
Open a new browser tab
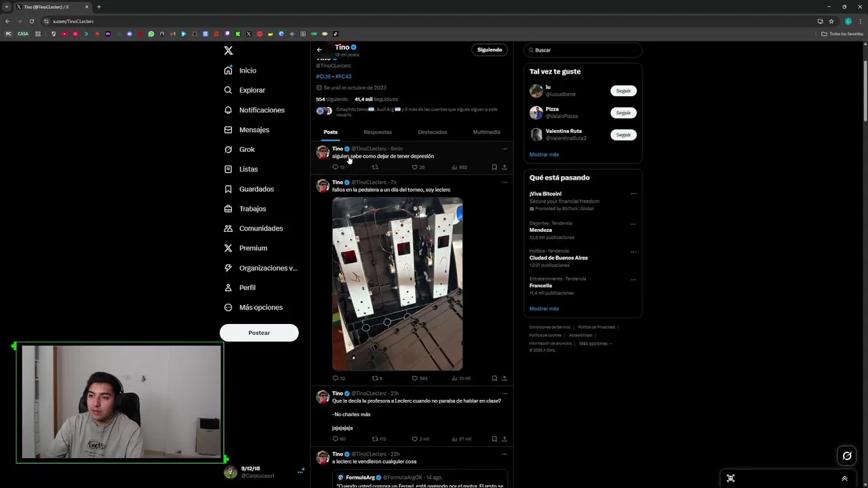pos(98,7)
